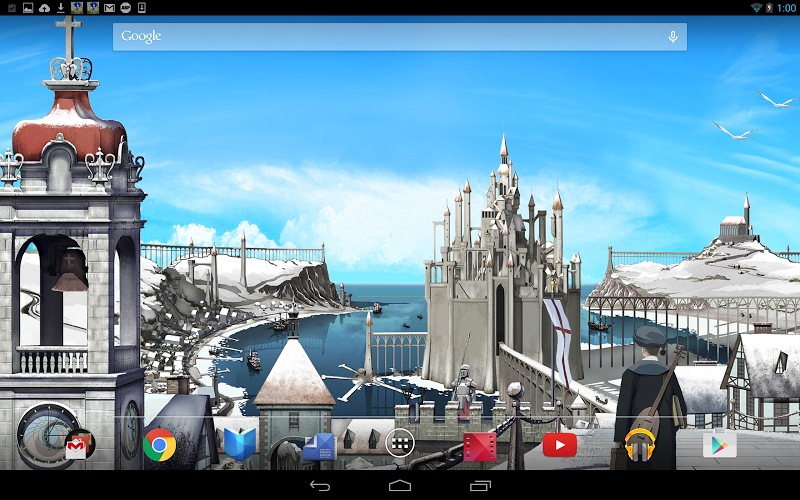The height and width of the screenshot is (500, 800).
Task: Launch the Play Music headphones app
Action: click(x=640, y=445)
